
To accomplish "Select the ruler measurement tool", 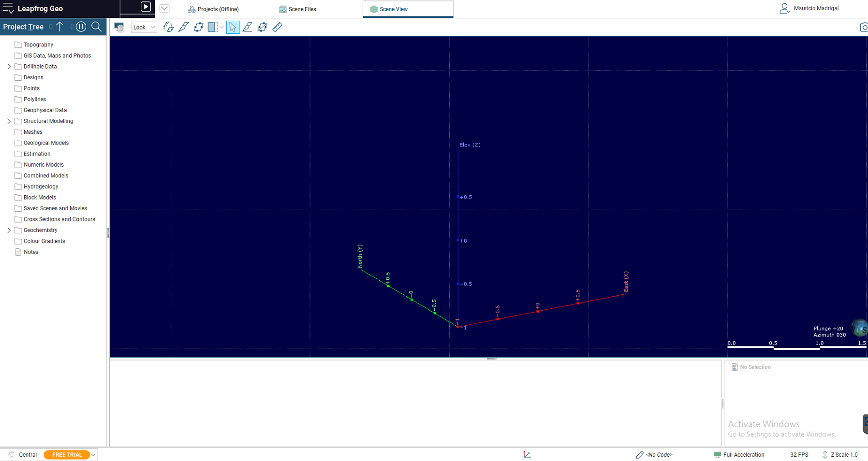I will point(278,27).
